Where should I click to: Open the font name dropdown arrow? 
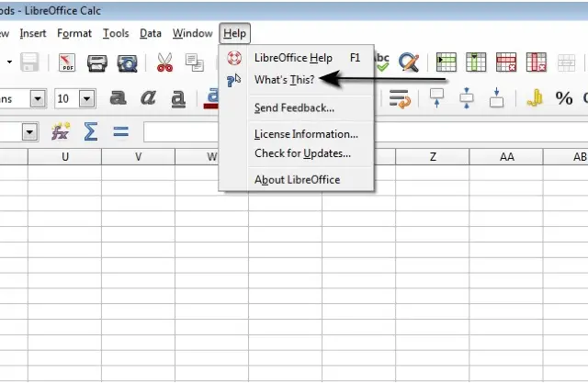point(38,99)
